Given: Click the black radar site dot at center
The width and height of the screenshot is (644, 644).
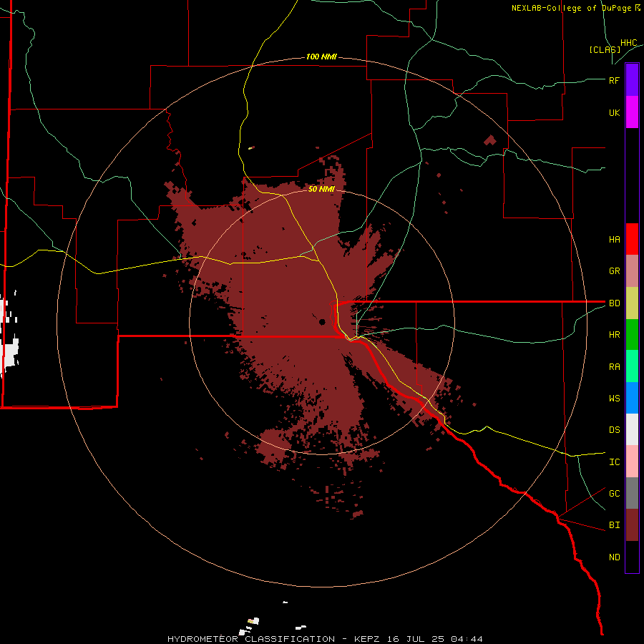Looking at the screenshot, I should [323, 321].
